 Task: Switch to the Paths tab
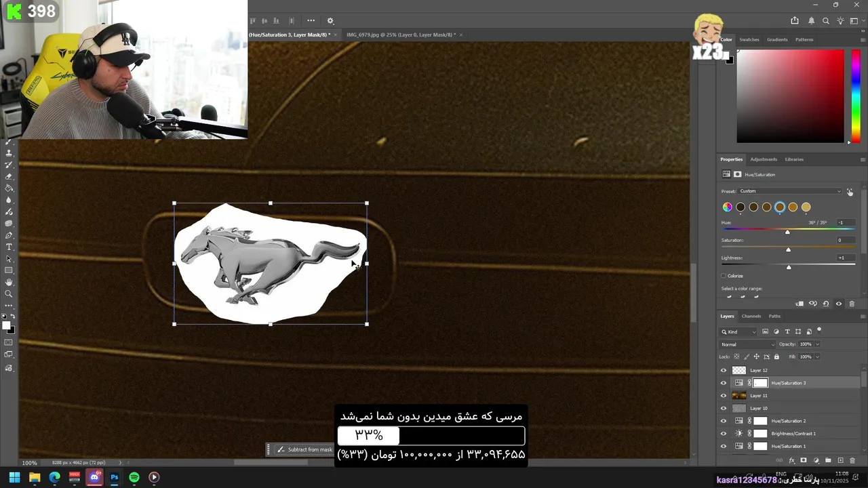click(774, 316)
